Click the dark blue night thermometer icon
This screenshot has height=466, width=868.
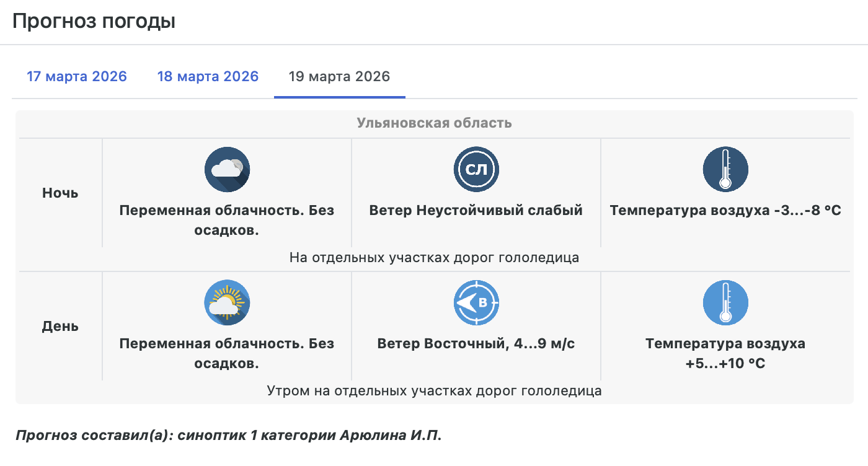[725, 169]
